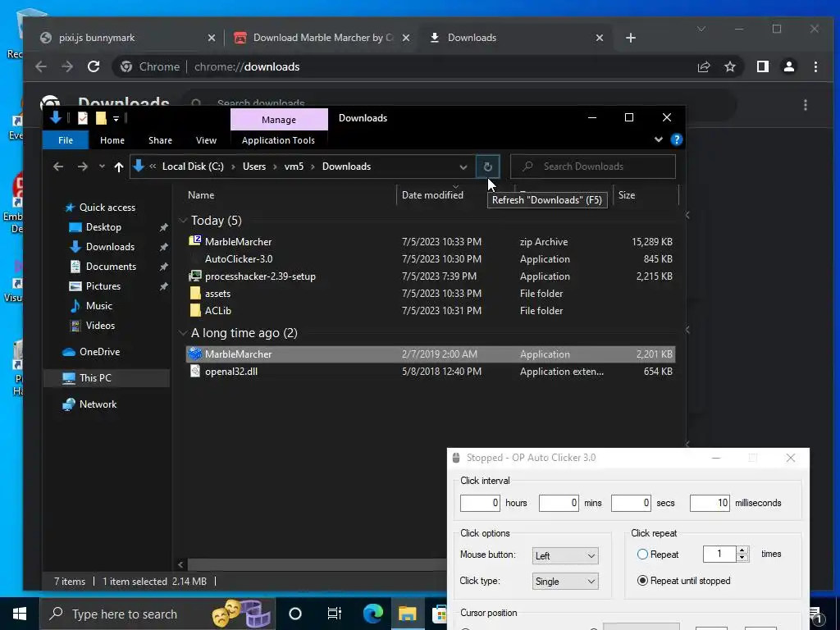Collapse the A long time ago group
The height and width of the screenshot is (630, 840).
point(183,333)
